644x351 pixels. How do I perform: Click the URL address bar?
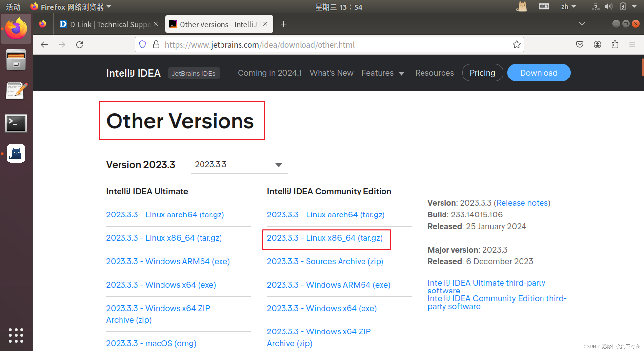pyautogui.click(x=325, y=45)
